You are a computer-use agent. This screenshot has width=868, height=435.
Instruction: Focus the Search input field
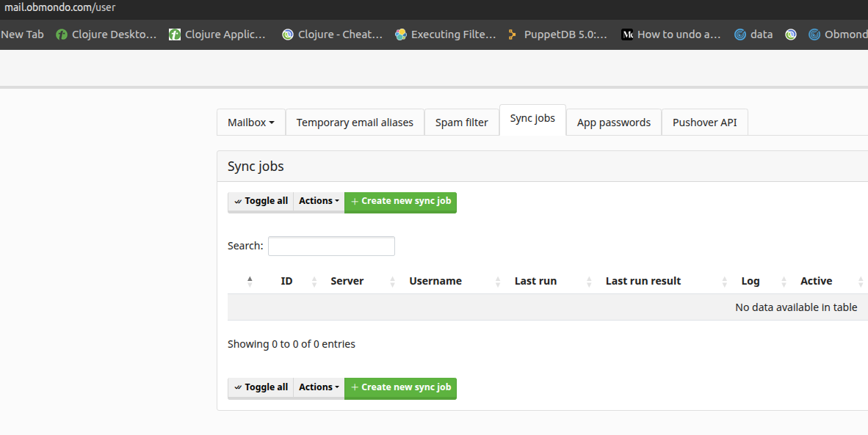point(331,246)
